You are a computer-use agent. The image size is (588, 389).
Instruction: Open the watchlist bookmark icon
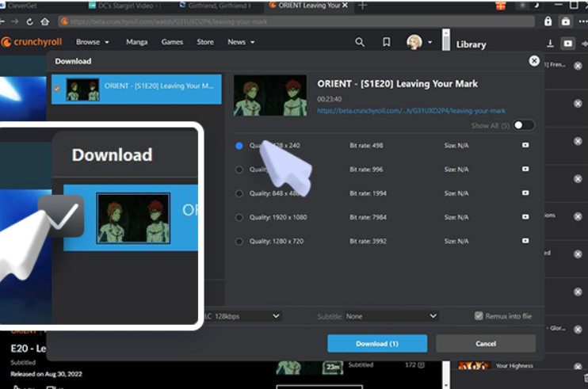tap(386, 42)
